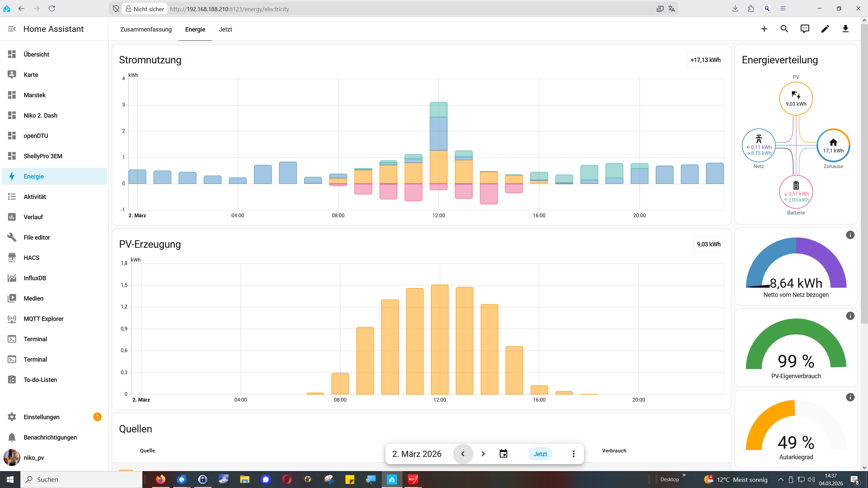
Task: Open Firefox from the Windows taskbar
Action: tap(160, 479)
